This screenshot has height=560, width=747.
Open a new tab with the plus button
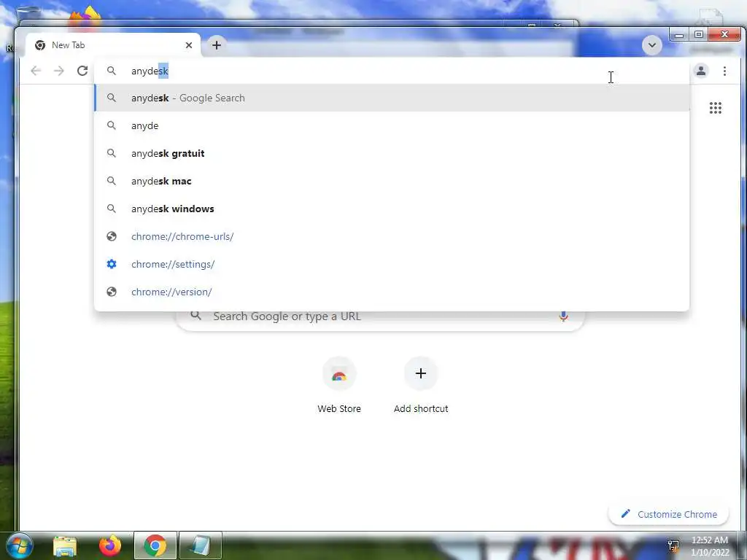tap(216, 45)
